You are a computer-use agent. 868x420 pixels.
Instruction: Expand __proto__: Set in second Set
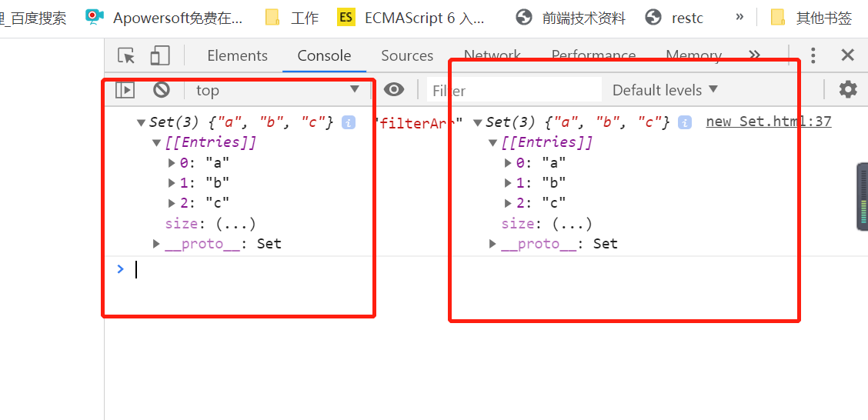tap(493, 244)
